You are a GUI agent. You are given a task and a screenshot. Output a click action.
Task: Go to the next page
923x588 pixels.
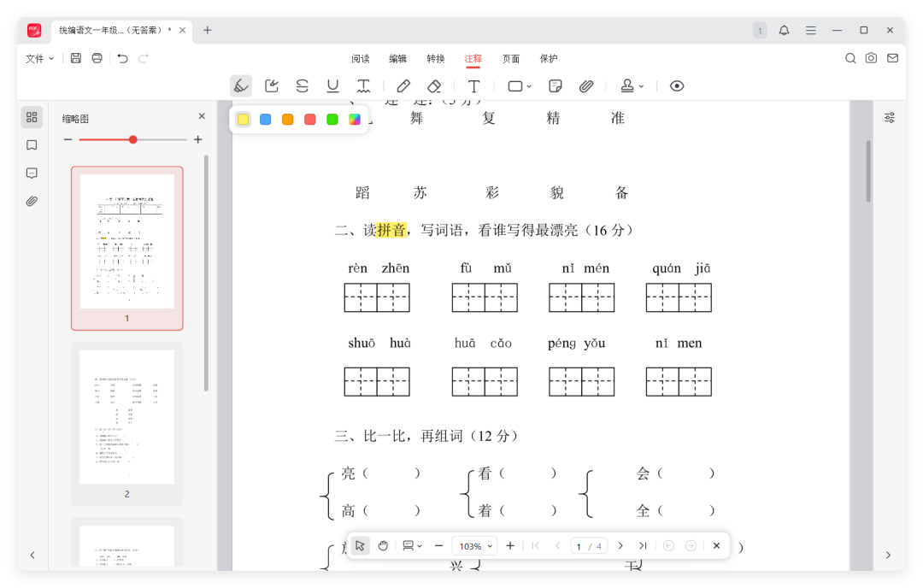(620, 546)
